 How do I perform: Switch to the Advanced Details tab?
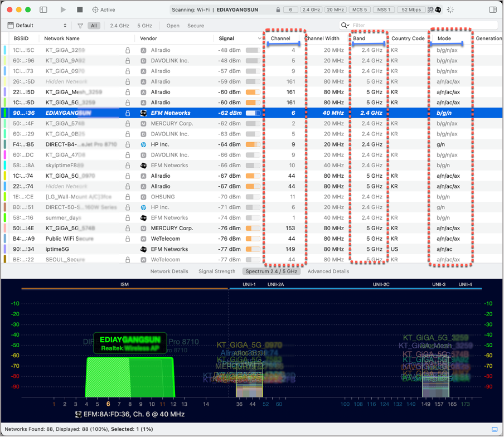(328, 271)
